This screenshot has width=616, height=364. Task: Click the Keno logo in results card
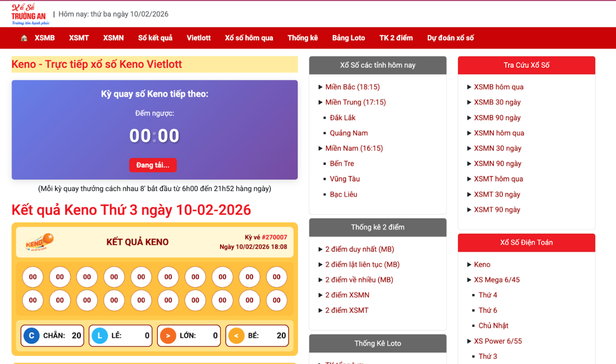point(40,242)
